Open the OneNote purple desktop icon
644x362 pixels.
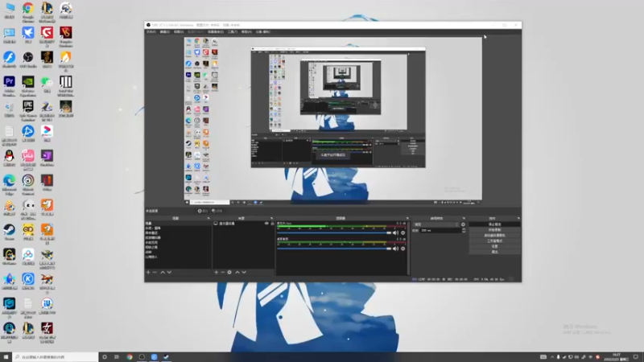point(47,157)
